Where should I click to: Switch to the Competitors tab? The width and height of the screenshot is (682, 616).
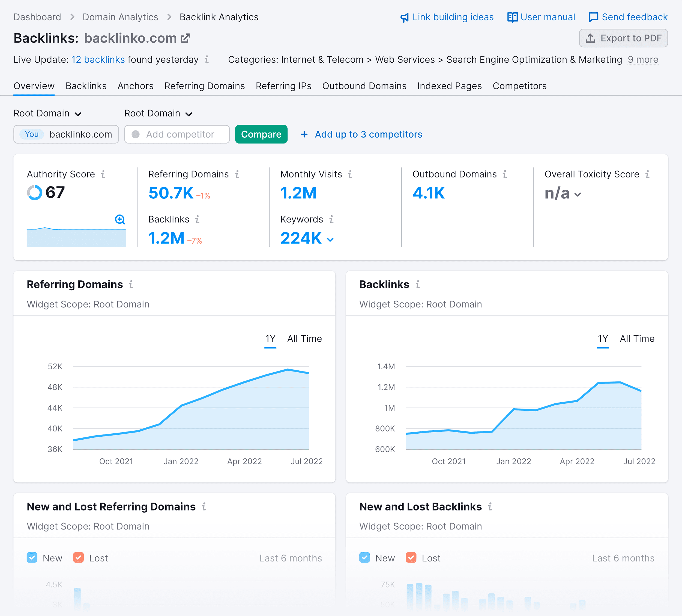click(x=519, y=86)
